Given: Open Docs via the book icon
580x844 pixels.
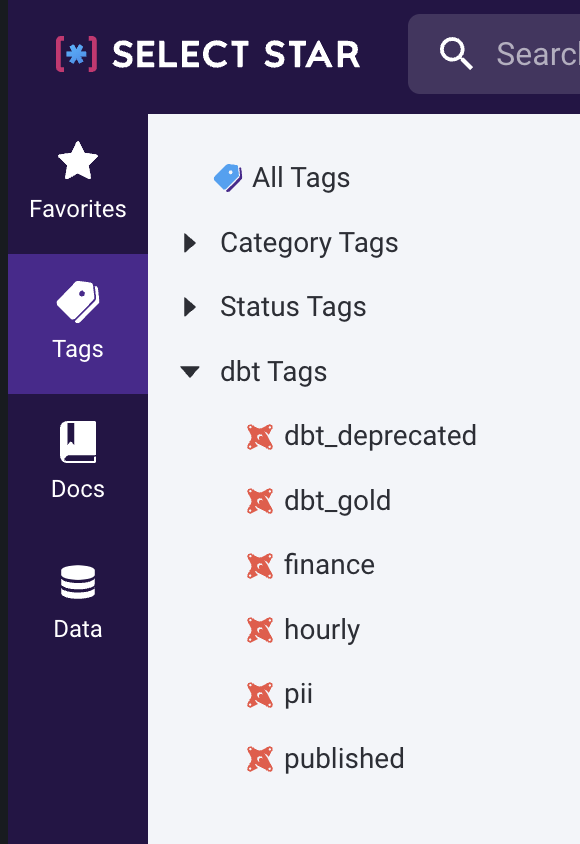Looking at the screenshot, I should click(x=78, y=442).
